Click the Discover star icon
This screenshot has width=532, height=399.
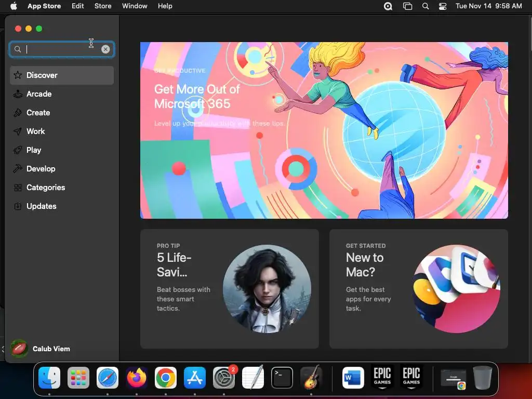coord(18,75)
